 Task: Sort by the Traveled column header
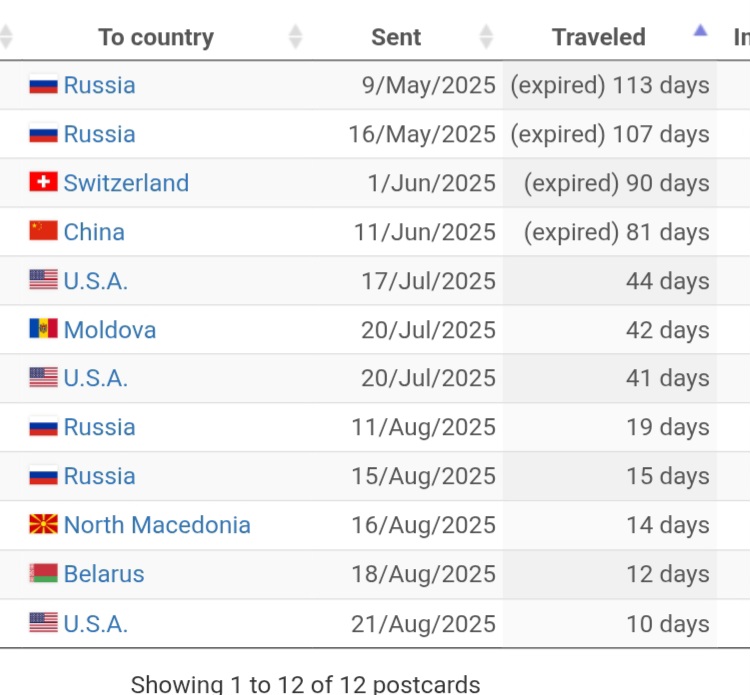[599, 37]
